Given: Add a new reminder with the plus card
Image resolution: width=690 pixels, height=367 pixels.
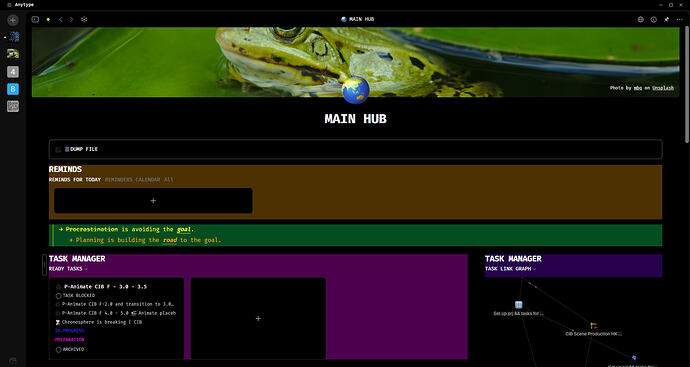Looking at the screenshot, I should (153, 201).
